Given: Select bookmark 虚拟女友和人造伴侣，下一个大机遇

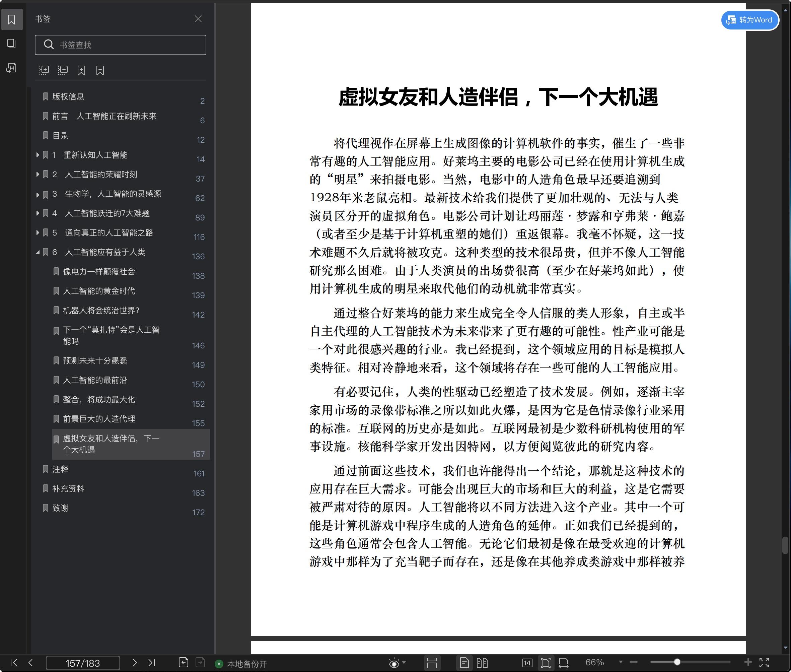Looking at the screenshot, I should tap(131, 444).
